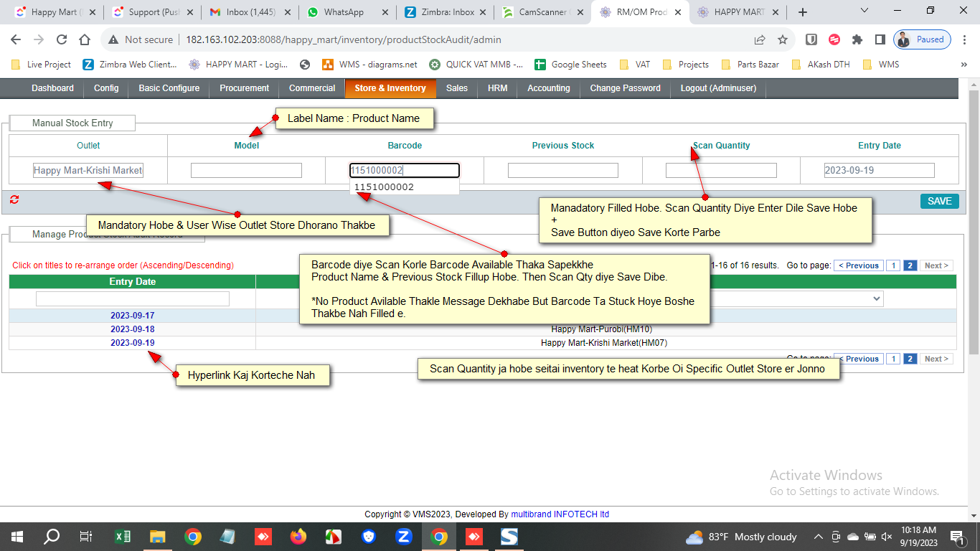
Task: Open Task View on the taskbar
Action: pyautogui.click(x=85, y=537)
